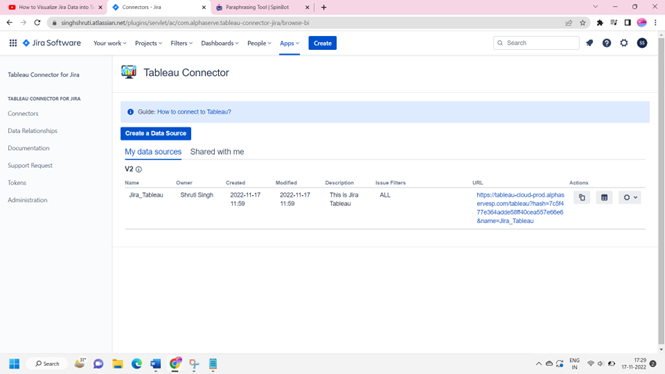
Task: Click the info icon in the guide banner
Action: point(130,112)
